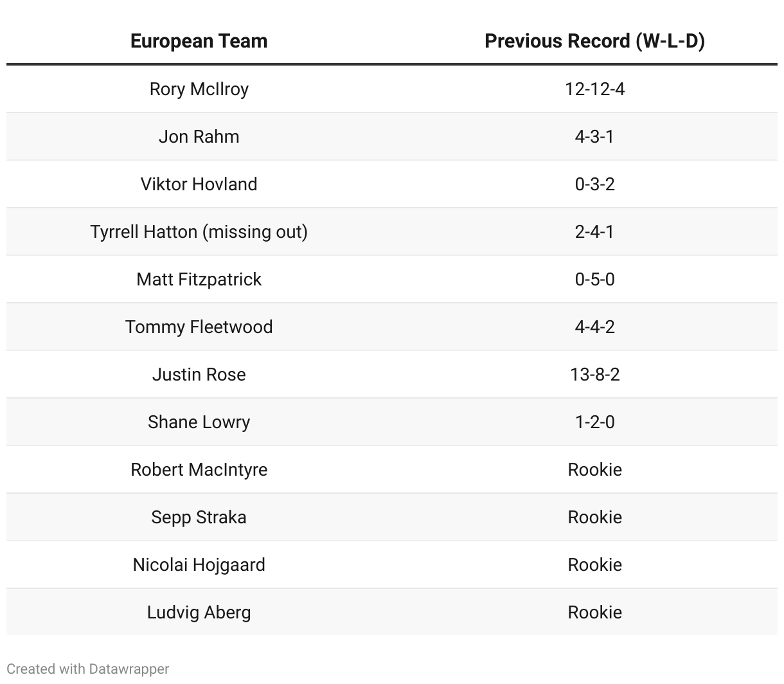
Task: Select the Jon Rahm row name
Action: point(199,136)
